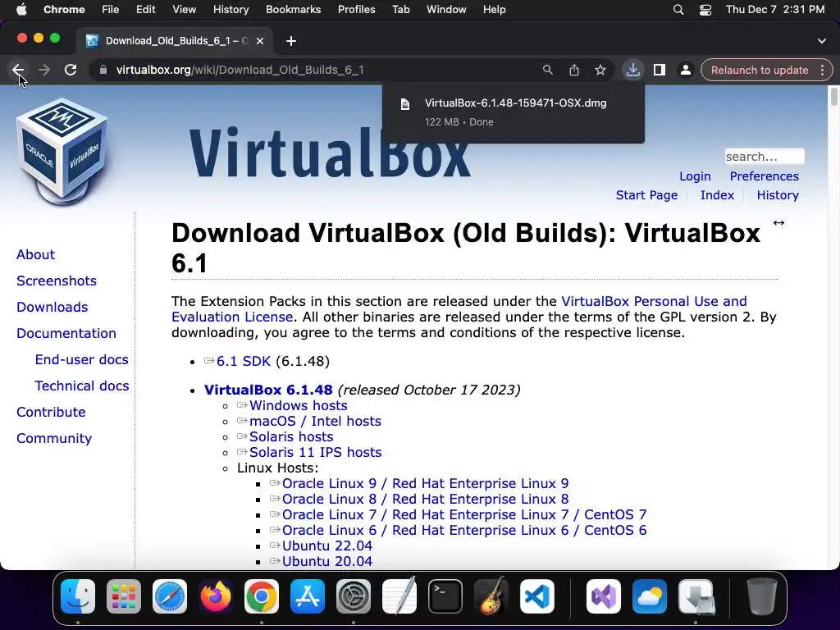Open Downloads in the sidebar
This screenshot has width=840, height=630.
click(52, 307)
